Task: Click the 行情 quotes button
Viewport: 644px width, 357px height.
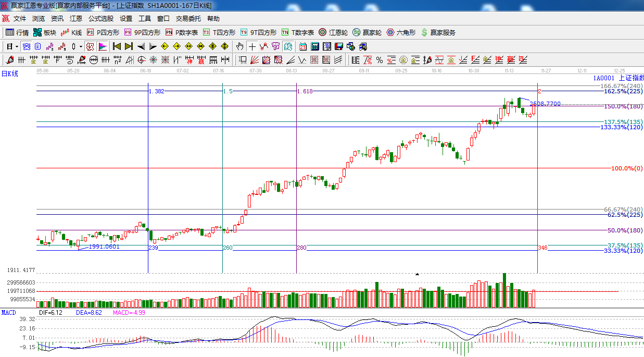Action: [17, 32]
